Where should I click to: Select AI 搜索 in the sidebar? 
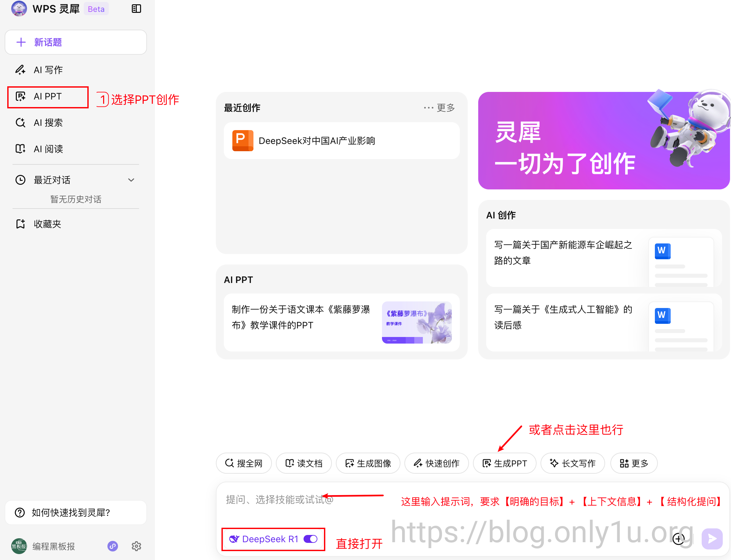[48, 123]
